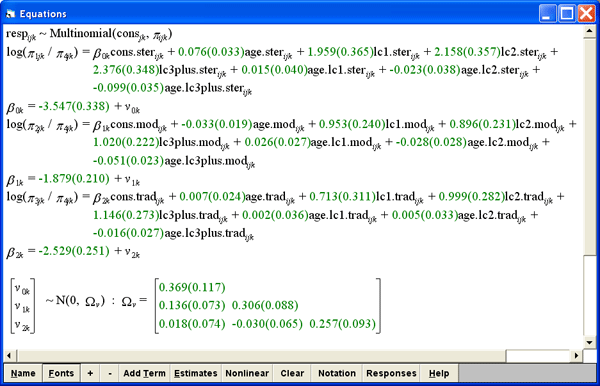Click vertical scrollbar down arrow

pos(589,342)
